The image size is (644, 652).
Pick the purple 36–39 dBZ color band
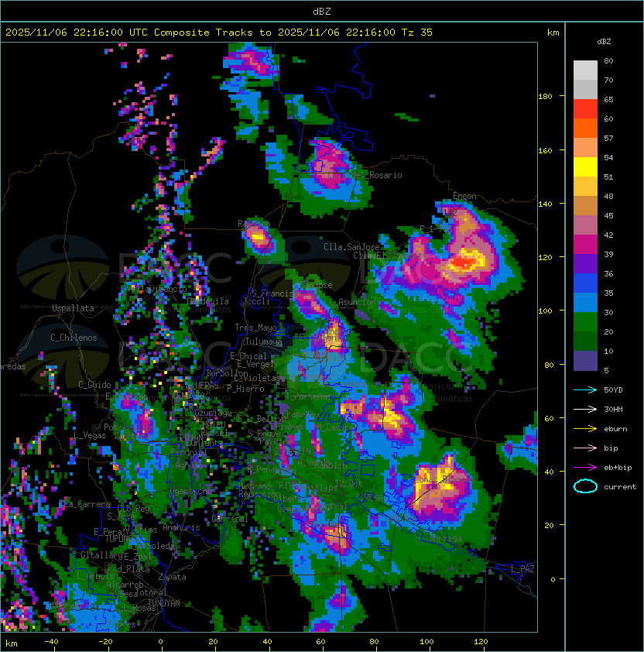[x=585, y=263]
